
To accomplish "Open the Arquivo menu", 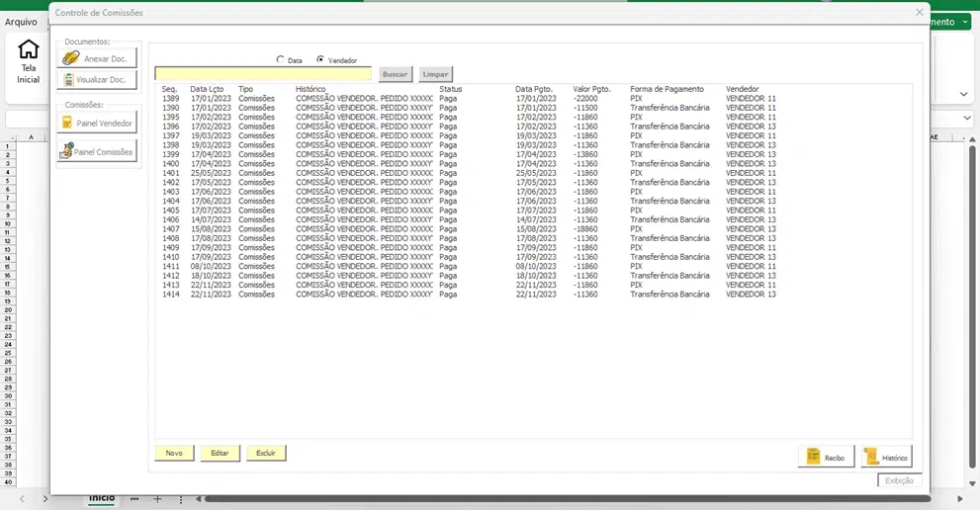I will point(21,22).
